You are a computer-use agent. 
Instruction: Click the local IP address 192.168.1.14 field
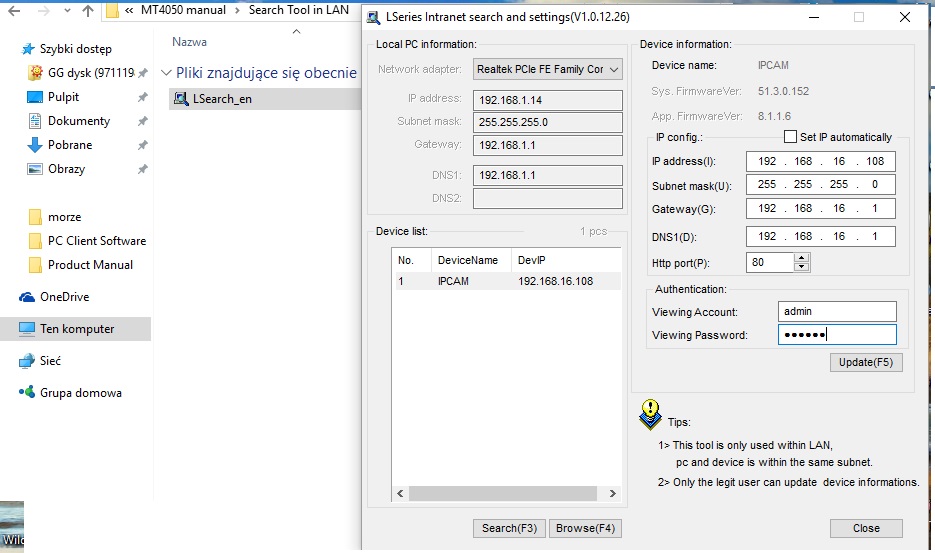click(547, 100)
